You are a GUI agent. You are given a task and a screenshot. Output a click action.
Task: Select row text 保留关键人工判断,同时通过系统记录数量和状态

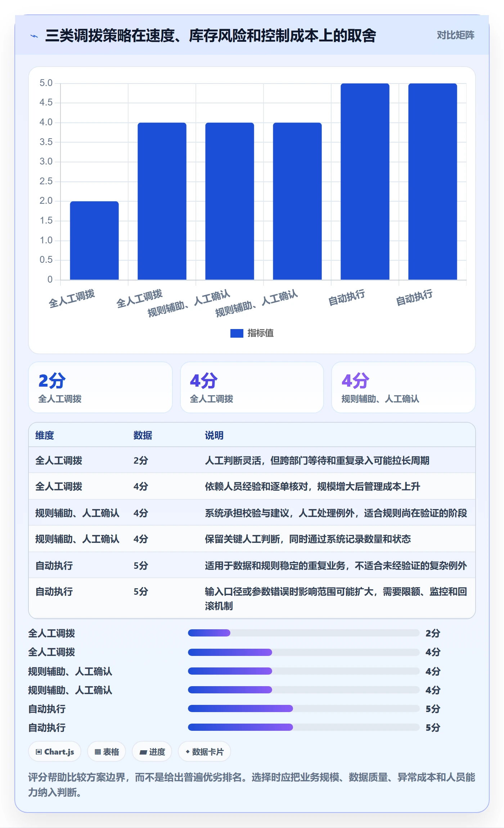pos(308,539)
